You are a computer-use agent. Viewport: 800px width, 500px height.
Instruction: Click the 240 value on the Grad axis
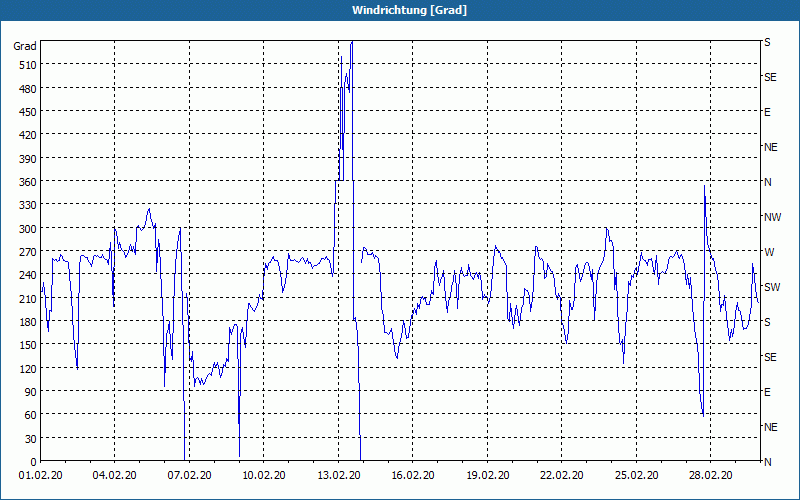(28, 275)
